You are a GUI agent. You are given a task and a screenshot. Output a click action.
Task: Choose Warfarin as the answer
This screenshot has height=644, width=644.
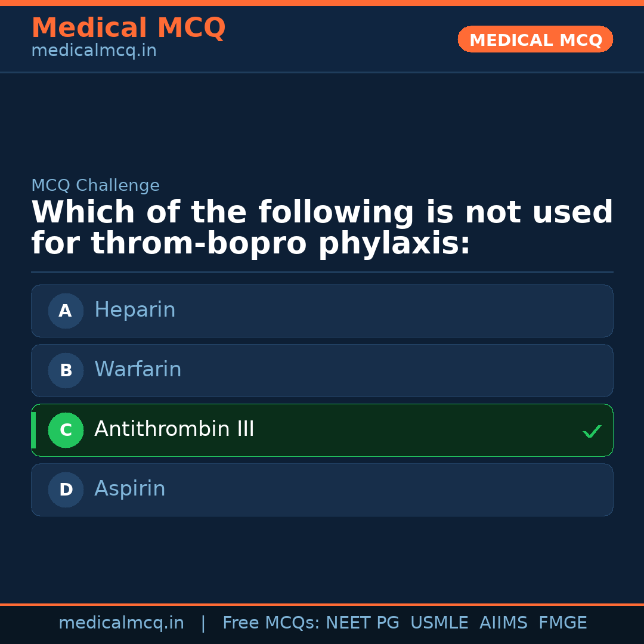(322, 370)
